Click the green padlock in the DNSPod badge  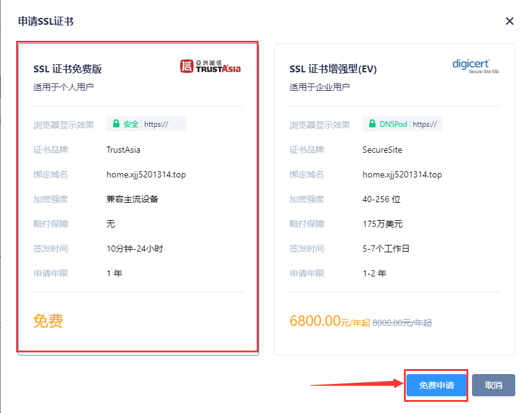coord(373,124)
